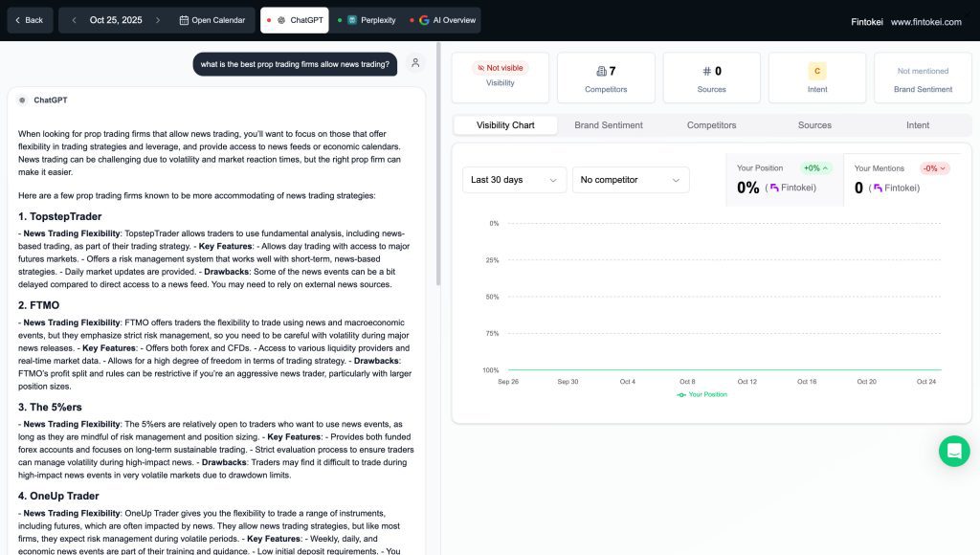The height and width of the screenshot is (555, 980).
Task: Switch to the Competitors tab
Action: [711, 125]
